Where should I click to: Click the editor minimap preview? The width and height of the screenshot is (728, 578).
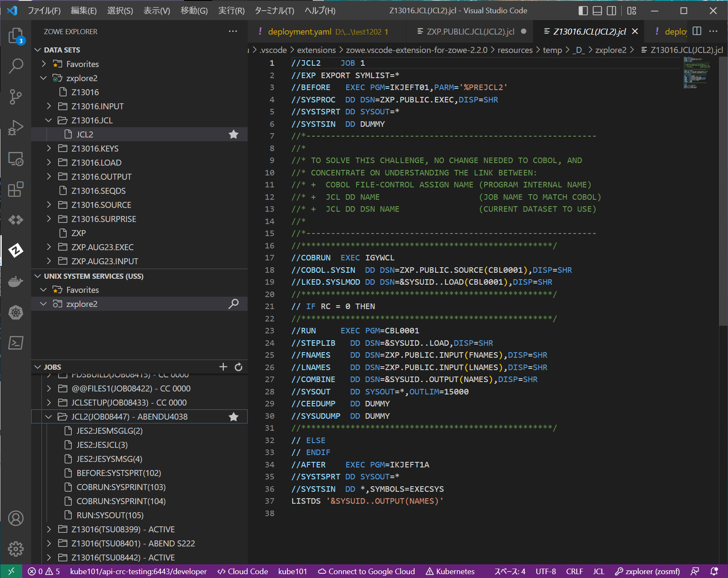tap(696, 73)
